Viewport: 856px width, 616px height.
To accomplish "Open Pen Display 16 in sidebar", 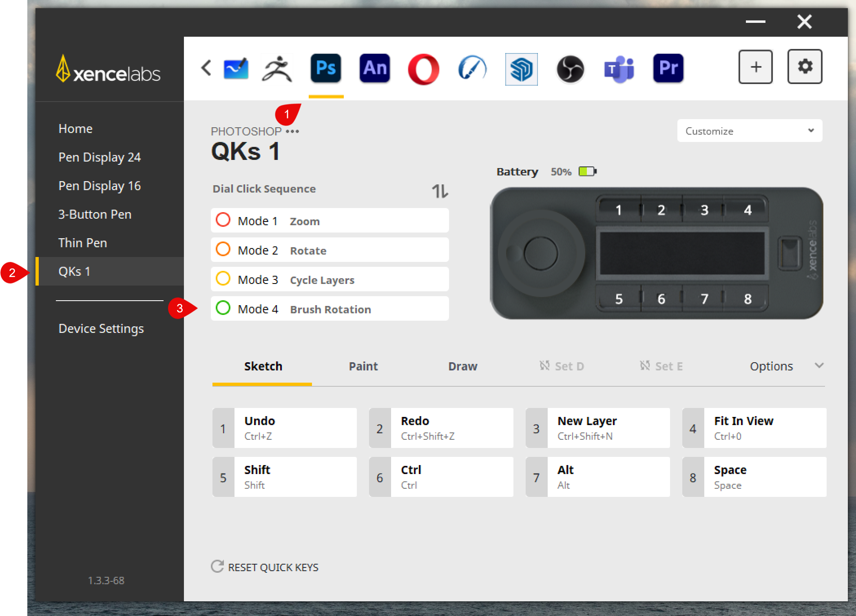I will click(x=100, y=186).
